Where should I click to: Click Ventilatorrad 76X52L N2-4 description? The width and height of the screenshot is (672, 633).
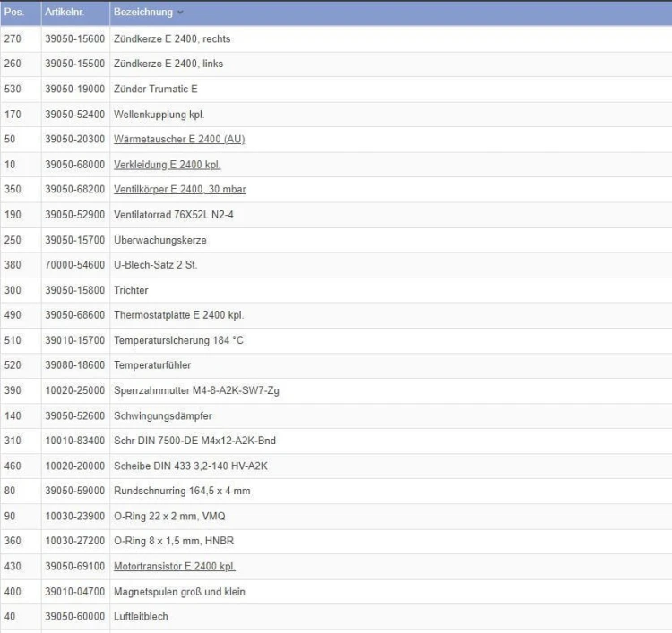tap(174, 215)
